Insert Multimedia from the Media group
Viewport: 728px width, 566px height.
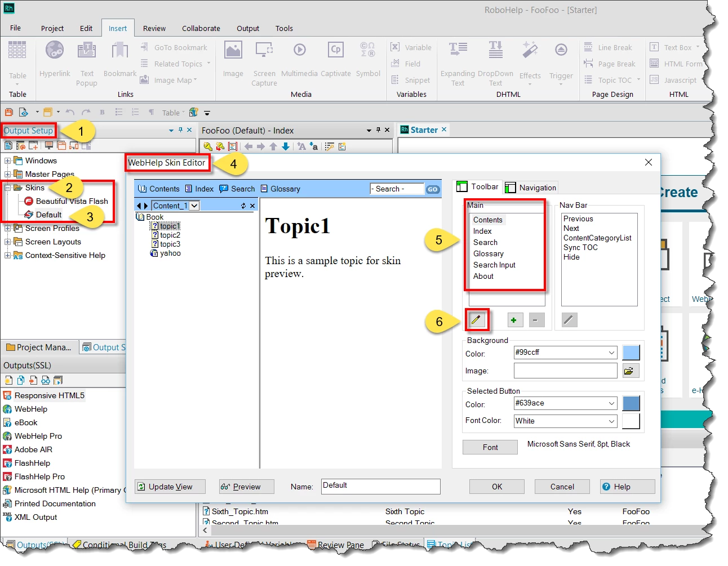pos(299,59)
